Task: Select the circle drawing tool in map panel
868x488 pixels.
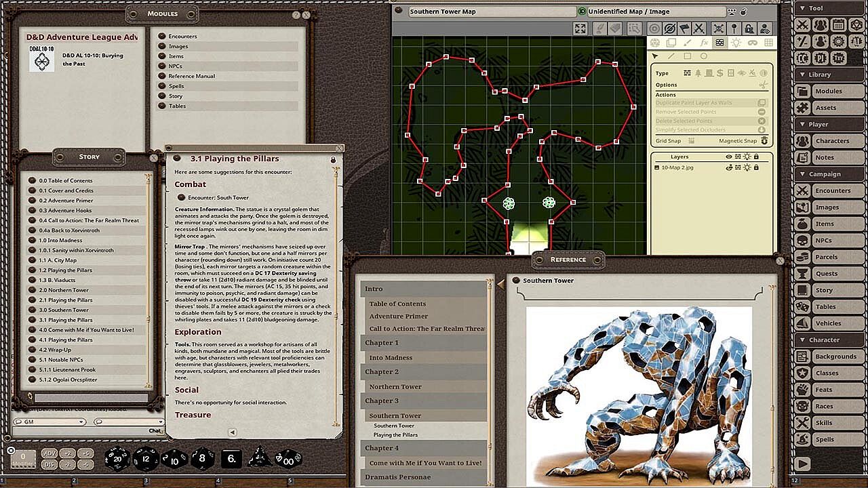Action: pyautogui.click(x=704, y=56)
